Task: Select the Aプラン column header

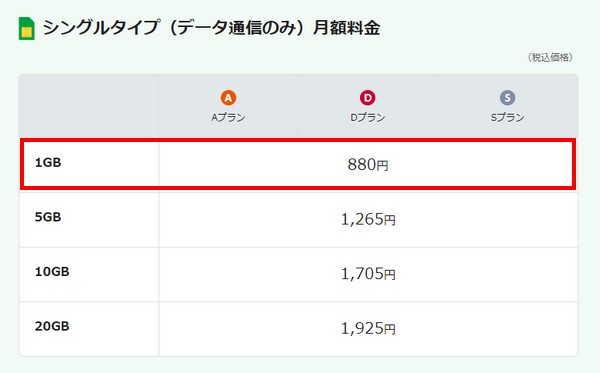Action: [x=228, y=106]
